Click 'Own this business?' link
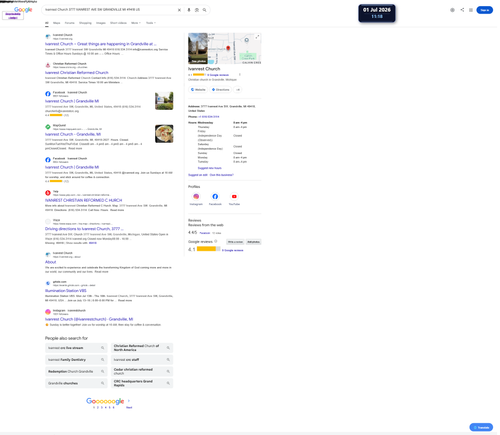Screen dimensions: 500x435 222,175
